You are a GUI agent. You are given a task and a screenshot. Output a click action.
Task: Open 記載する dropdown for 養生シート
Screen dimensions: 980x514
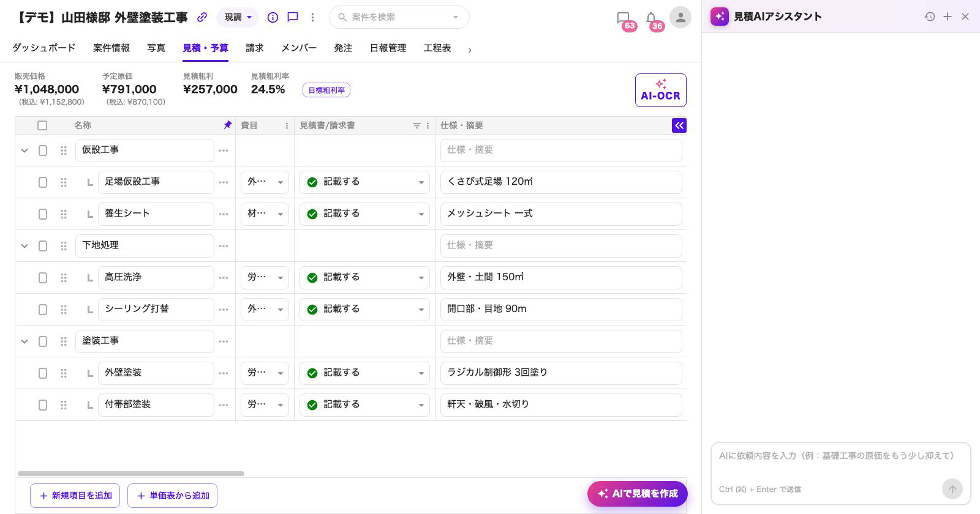(x=365, y=214)
